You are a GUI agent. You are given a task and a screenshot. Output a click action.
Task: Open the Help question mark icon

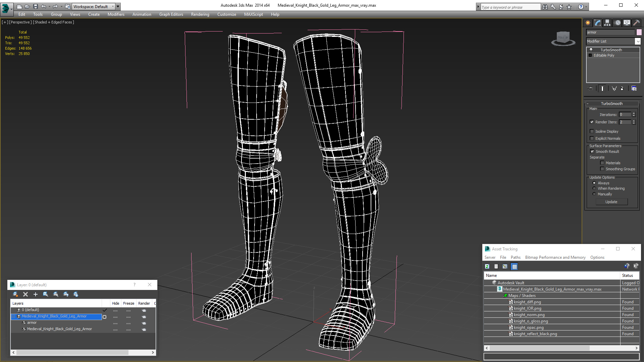[581, 7]
